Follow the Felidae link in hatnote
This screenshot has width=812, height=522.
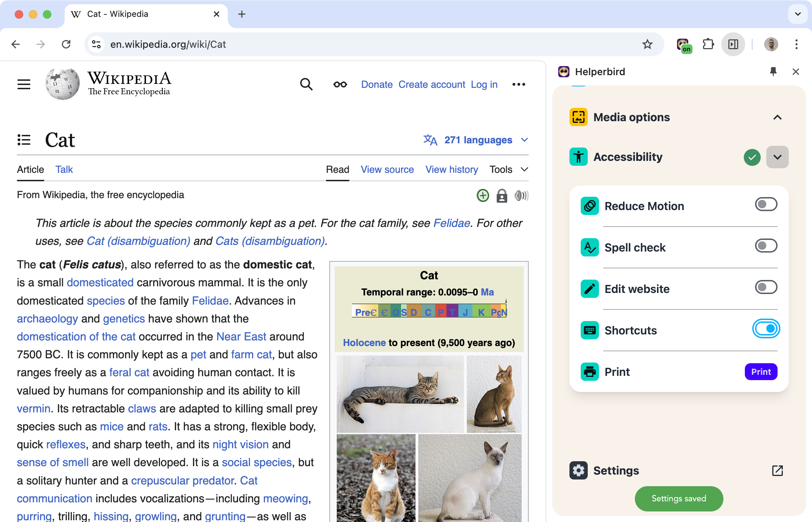(x=451, y=223)
